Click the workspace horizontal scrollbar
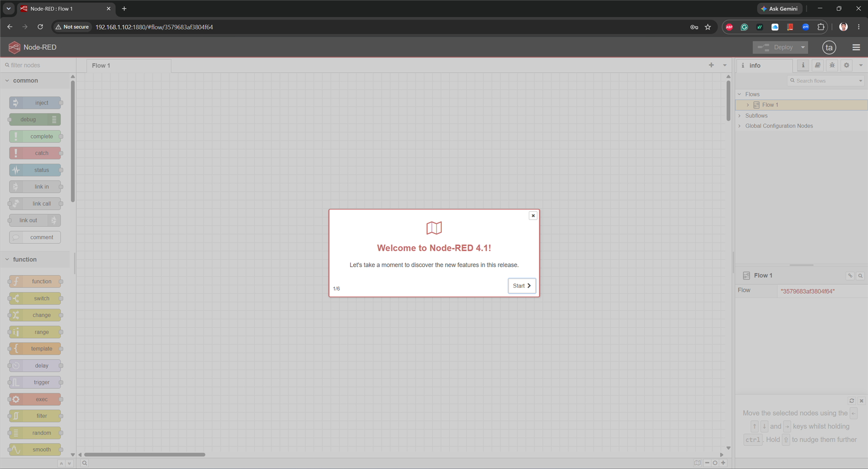This screenshot has height=469, width=868. pos(145,455)
